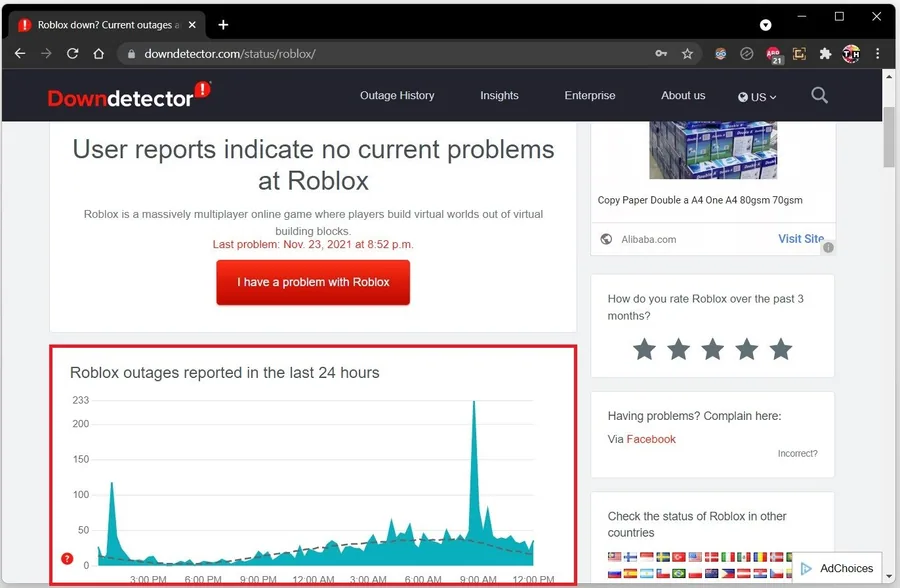
Task: Open the browser home page
Action: tap(99, 53)
